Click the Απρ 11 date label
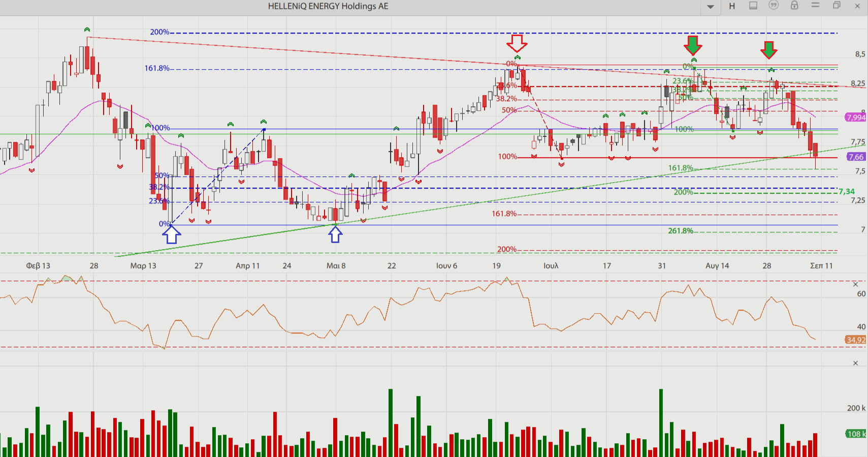 [247, 266]
